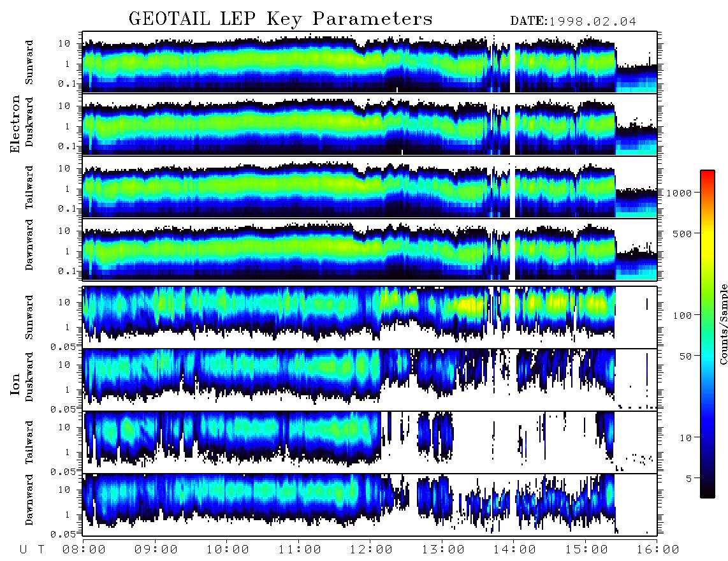Click the Electron Dawnward spectrogram panel

370,249
